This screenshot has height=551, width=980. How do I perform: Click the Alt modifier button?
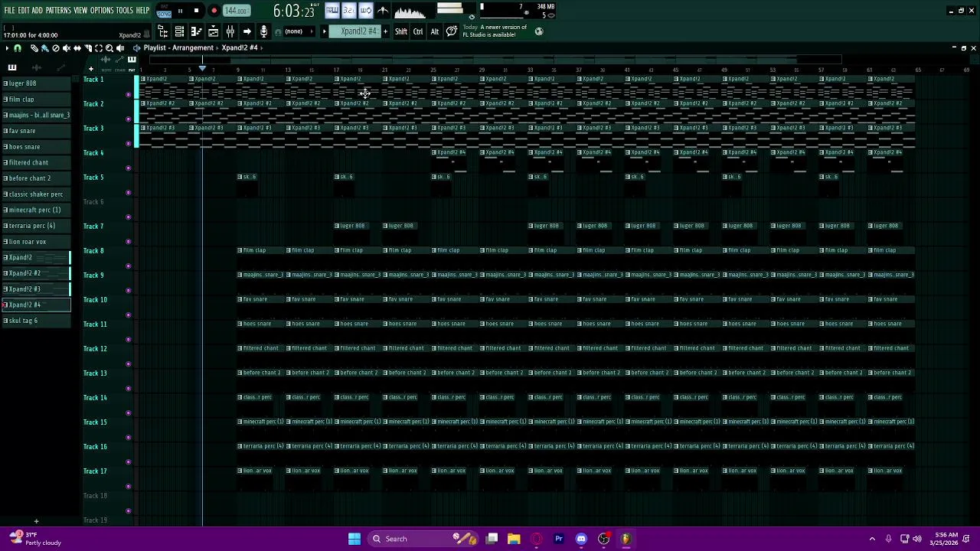[x=435, y=31]
